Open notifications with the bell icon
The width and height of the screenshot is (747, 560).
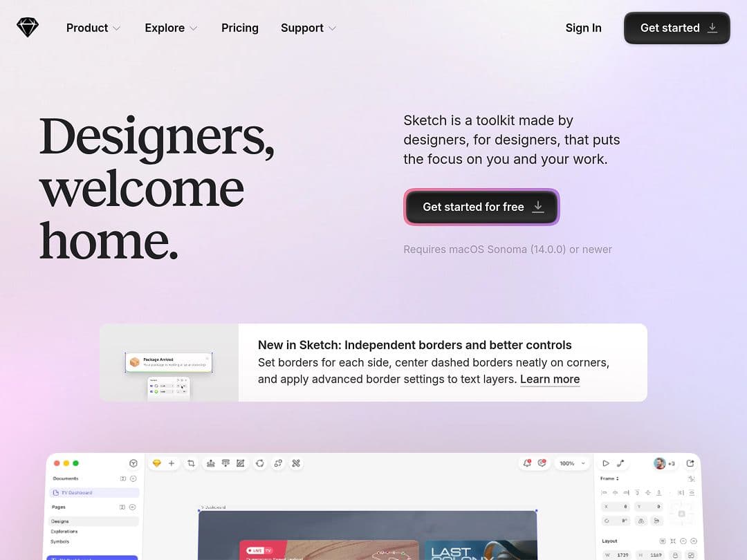click(527, 463)
